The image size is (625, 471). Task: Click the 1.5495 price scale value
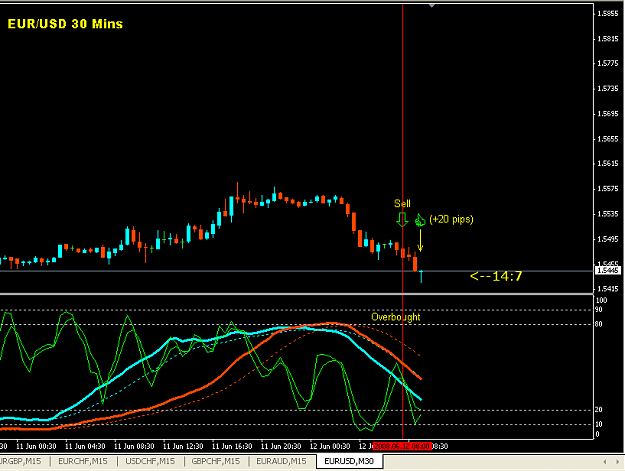(608, 239)
